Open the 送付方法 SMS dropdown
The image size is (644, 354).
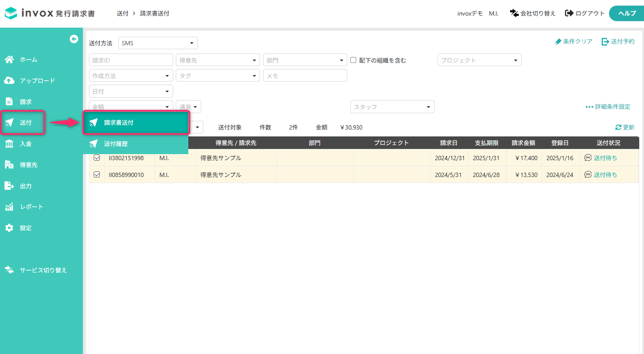click(158, 43)
